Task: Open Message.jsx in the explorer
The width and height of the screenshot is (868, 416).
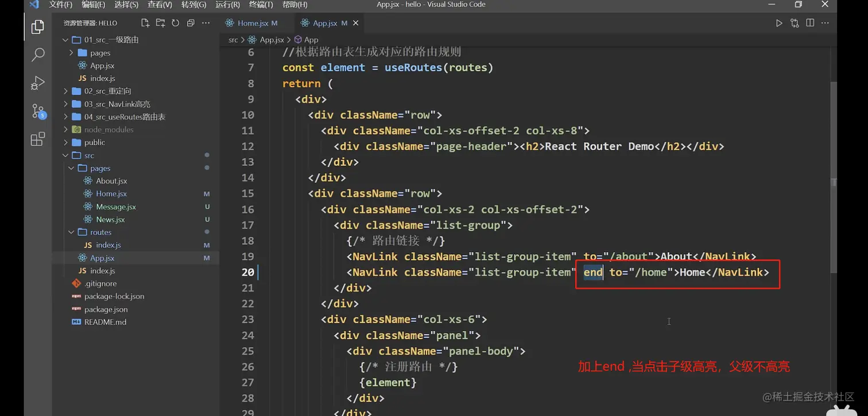Action: point(116,207)
